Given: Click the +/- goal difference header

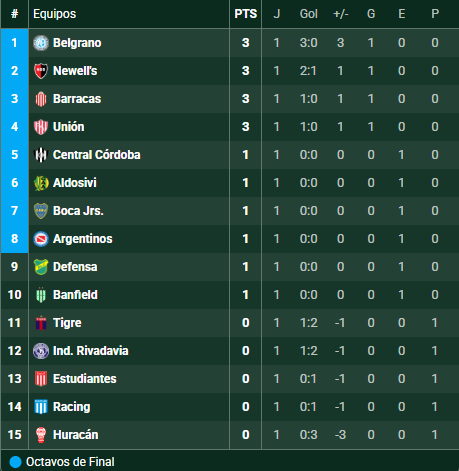Looking at the screenshot, I should [341, 14].
